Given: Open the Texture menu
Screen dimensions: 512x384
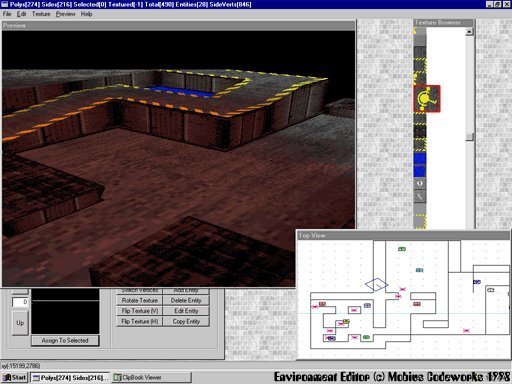Looking at the screenshot, I should click(x=41, y=14).
